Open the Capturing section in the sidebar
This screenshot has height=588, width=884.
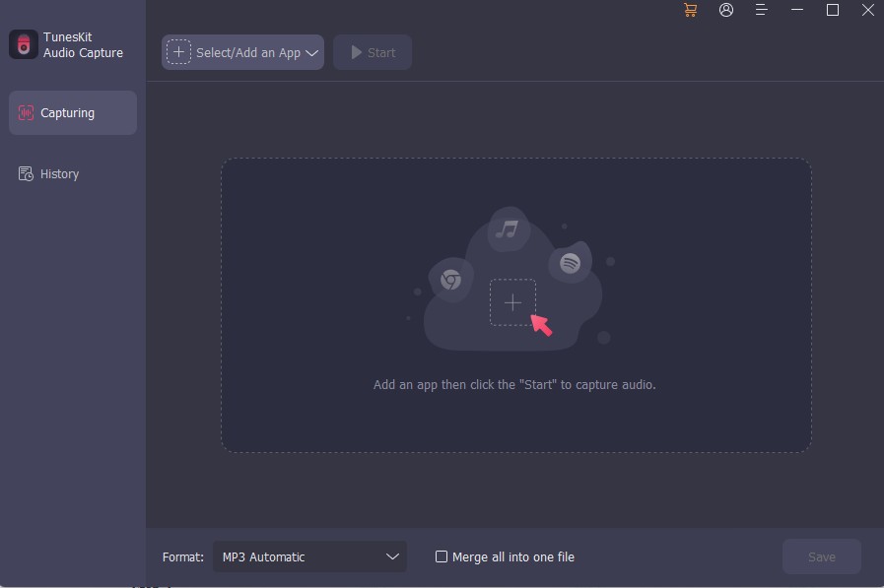point(73,112)
